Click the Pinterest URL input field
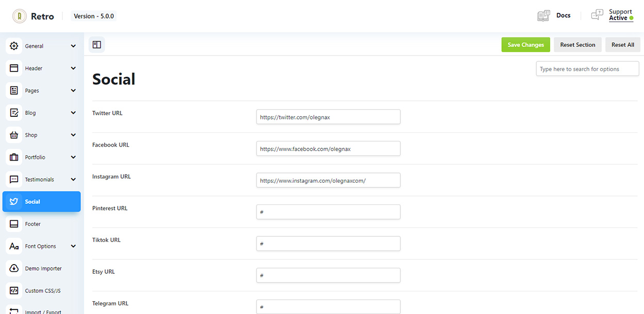This screenshot has width=644, height=314. pyautogui.click(x=328, y=212)
